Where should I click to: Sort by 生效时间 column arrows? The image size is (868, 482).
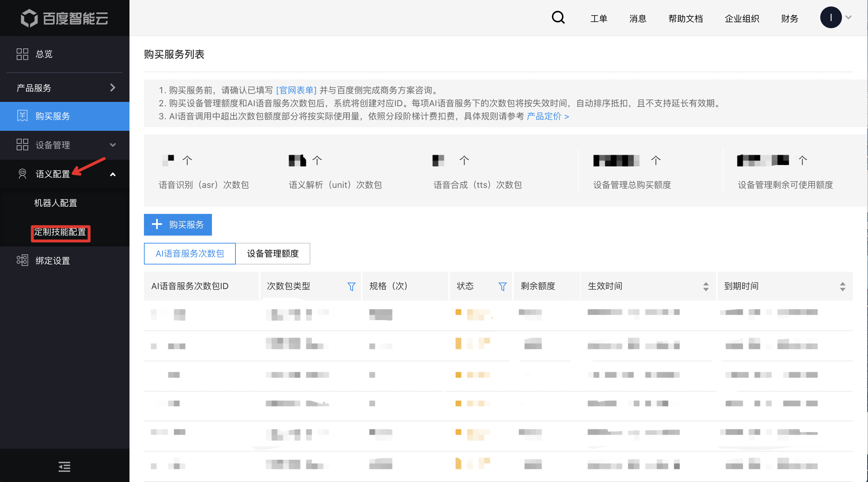[706, 287]
